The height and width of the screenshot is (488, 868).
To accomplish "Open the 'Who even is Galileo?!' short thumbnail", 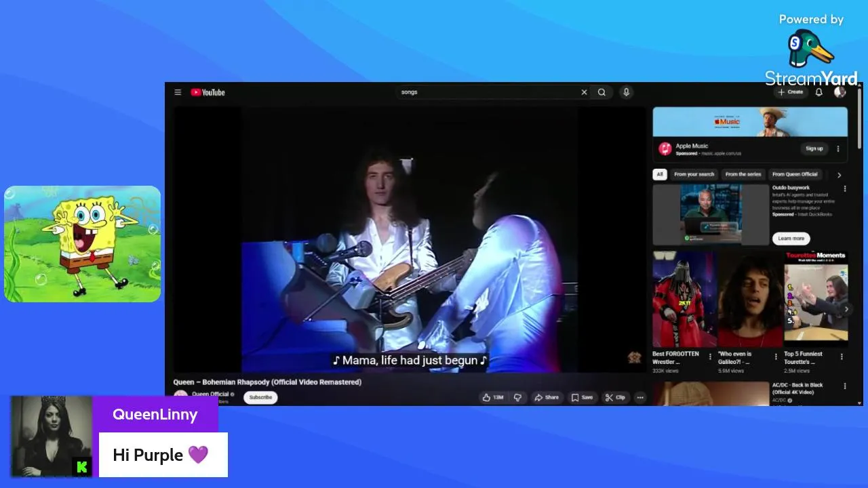I will (x=750, y=299).
